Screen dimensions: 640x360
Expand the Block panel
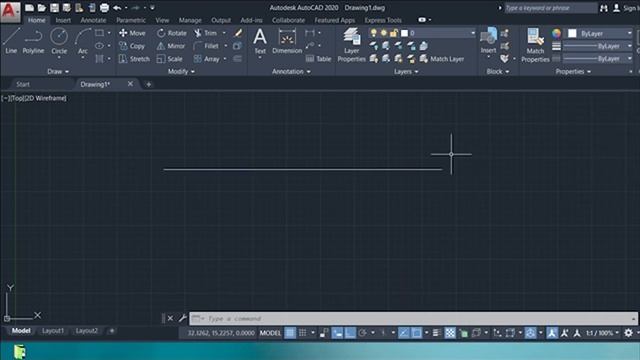[x=498, y=71]
